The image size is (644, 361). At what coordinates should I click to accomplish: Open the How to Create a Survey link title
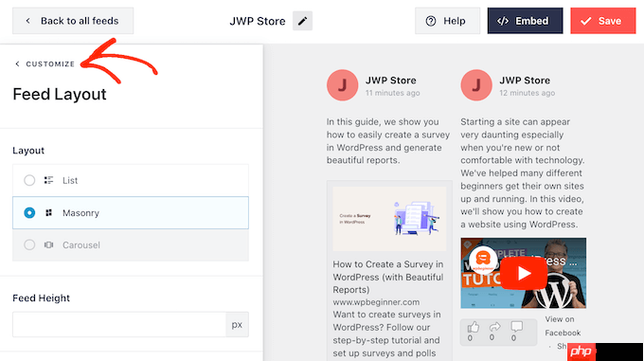pyautogui.click(x=388, y=277)
